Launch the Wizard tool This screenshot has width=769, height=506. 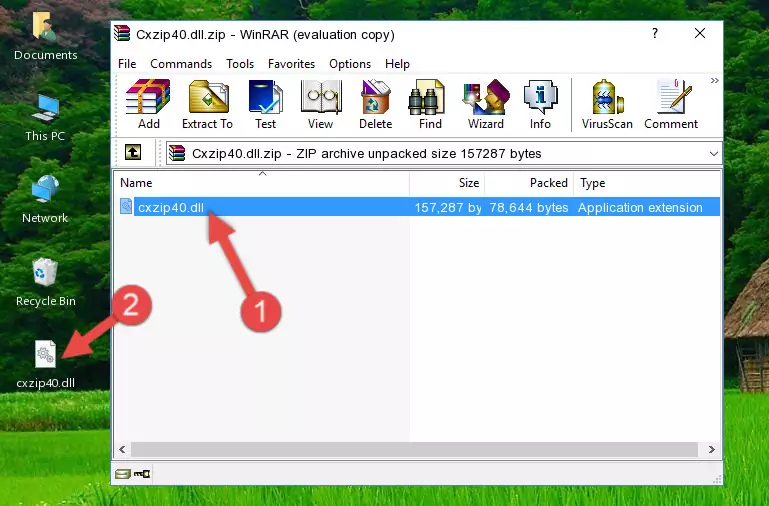click(x=486, y=104)
